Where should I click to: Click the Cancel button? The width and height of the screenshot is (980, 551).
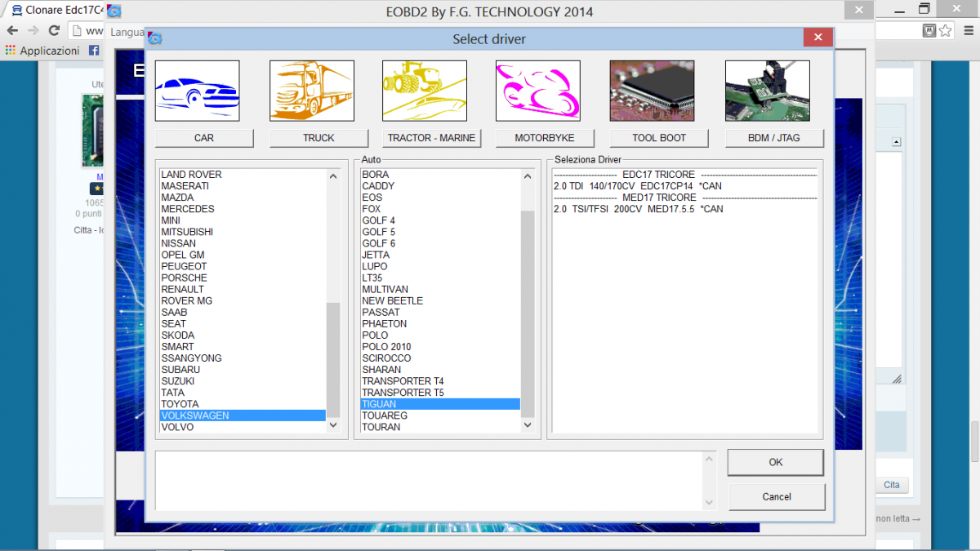pos(777,496)
